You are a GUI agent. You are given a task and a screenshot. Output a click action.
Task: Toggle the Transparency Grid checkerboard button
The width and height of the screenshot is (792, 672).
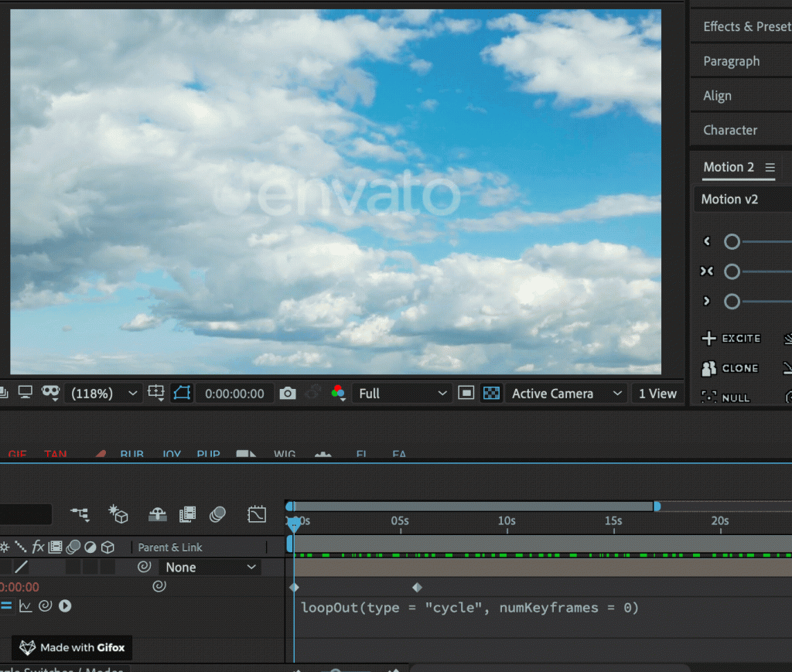pyautogui.click(x=490, y=394)
